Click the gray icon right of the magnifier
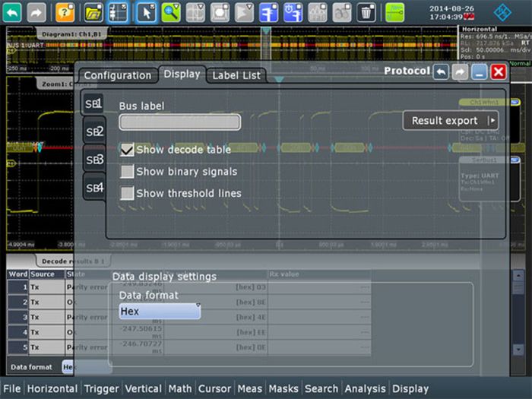 coord(195,13)
